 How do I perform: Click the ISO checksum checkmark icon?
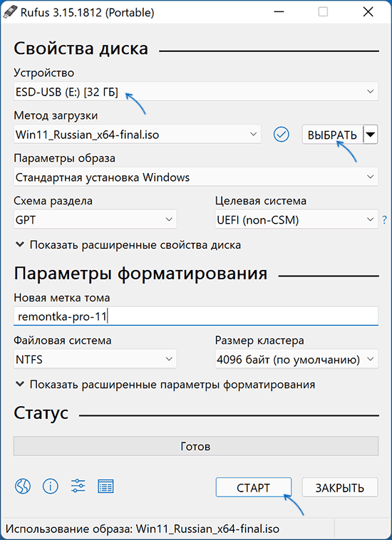point(282,135)
